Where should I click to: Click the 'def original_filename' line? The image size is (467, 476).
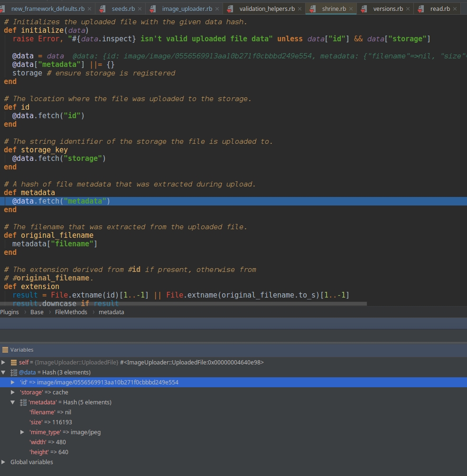coord(48,235)
